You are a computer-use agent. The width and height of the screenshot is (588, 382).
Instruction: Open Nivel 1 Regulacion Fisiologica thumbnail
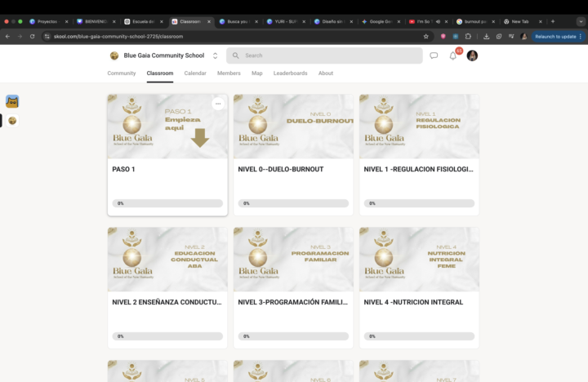pyautogui.click(x=419, y=127)
